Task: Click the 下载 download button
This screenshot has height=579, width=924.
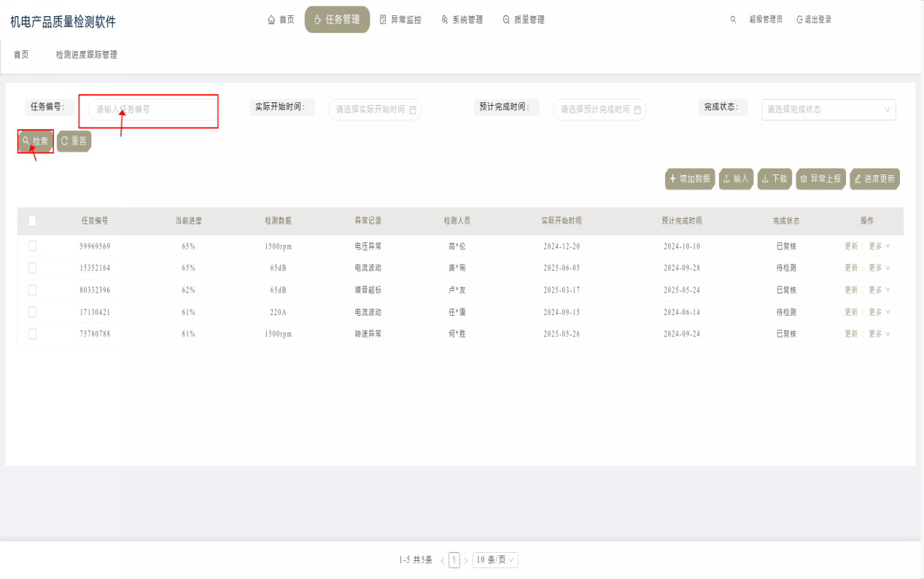Action: click(774, 179)
